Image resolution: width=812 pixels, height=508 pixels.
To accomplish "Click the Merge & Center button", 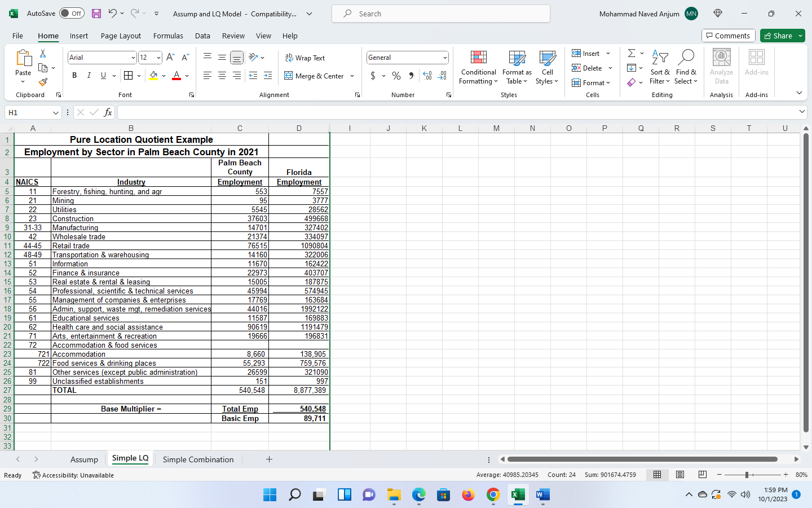I will (x=314, y=76).
